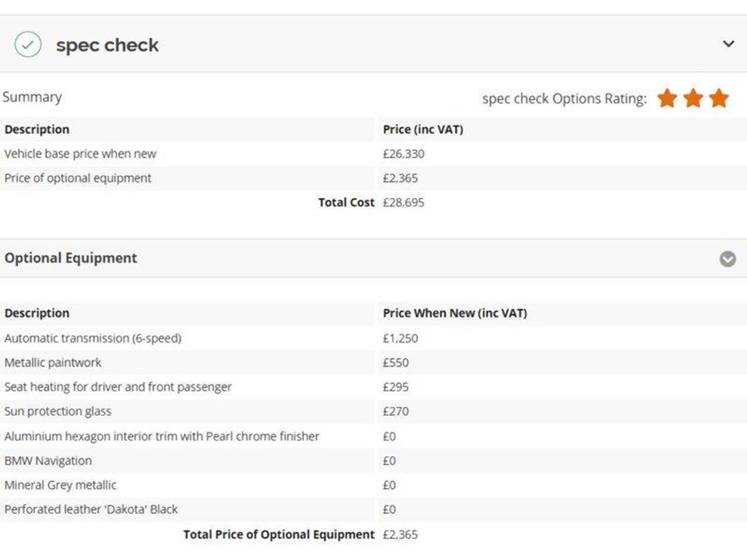Click the green checkmark circle icon
747x560 pixels.
[x=28, y=44]
